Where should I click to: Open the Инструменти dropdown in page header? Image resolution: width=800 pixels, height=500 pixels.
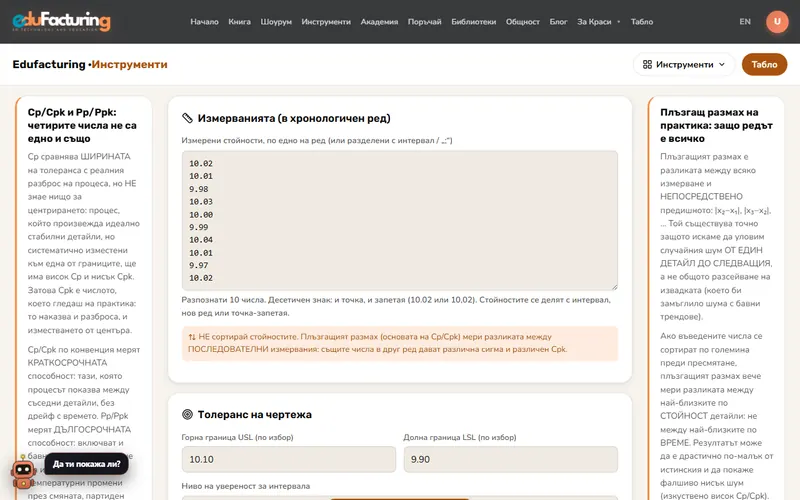(x=684, y=64)
